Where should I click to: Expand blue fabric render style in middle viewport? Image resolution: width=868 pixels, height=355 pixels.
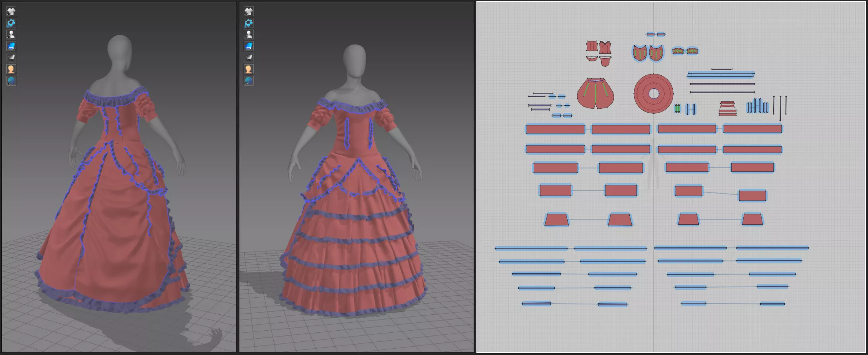click(x=249, y=46)
